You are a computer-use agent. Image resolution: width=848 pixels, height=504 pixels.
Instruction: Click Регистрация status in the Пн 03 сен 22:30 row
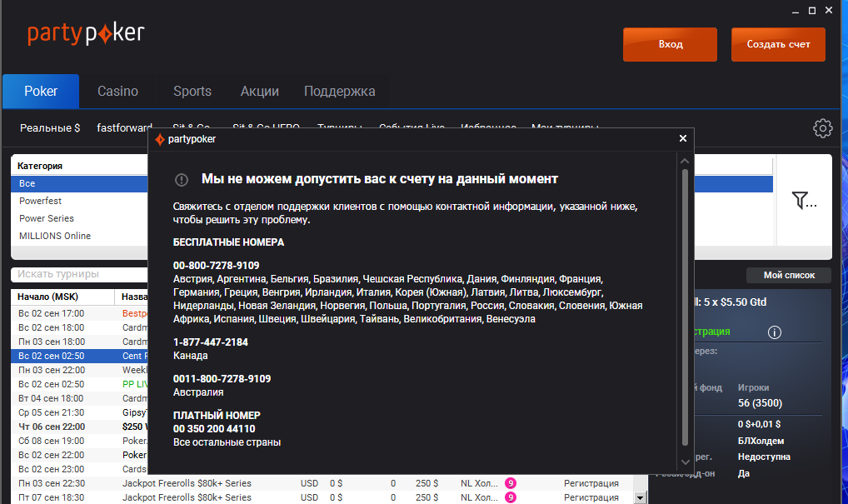pyautogui.click(x=591, y=483)
